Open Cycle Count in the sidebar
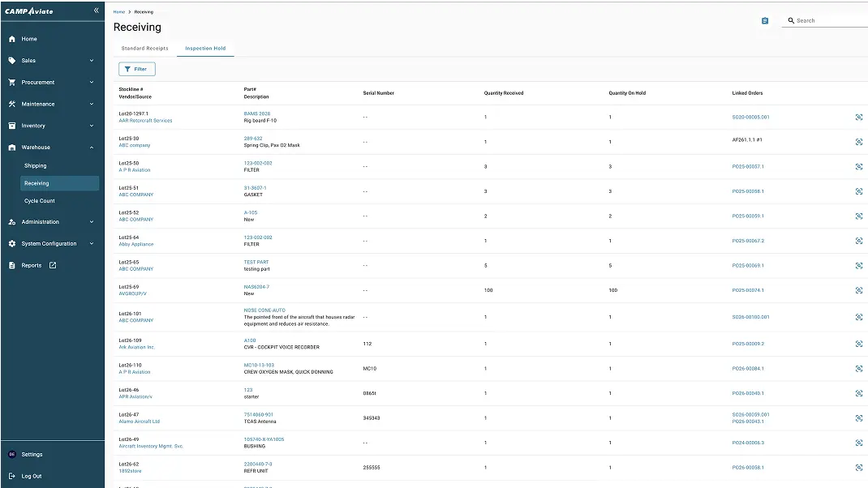Screen dimensions: 868x488 [x=39, y=201]
